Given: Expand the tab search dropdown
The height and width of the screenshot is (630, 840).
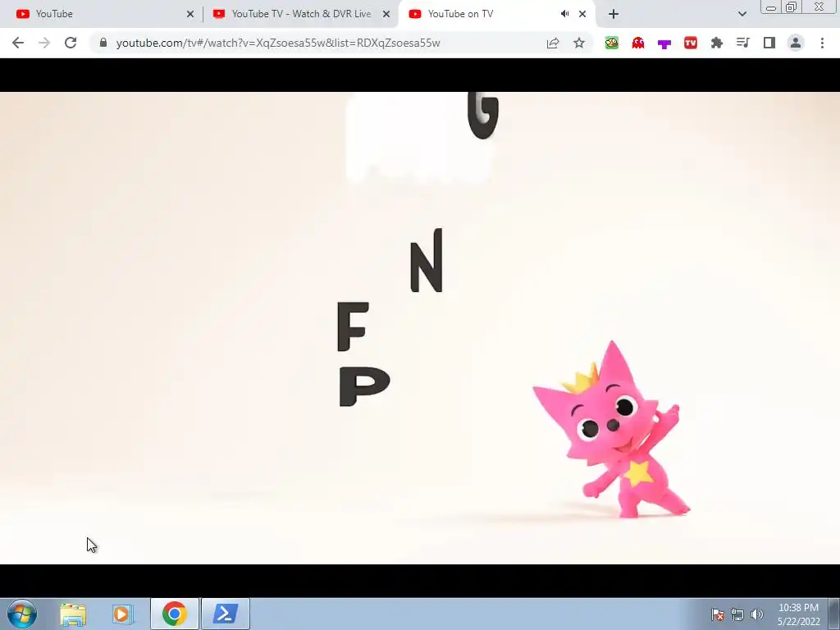Looking at the screenshot, I should [x=742, y=14].
